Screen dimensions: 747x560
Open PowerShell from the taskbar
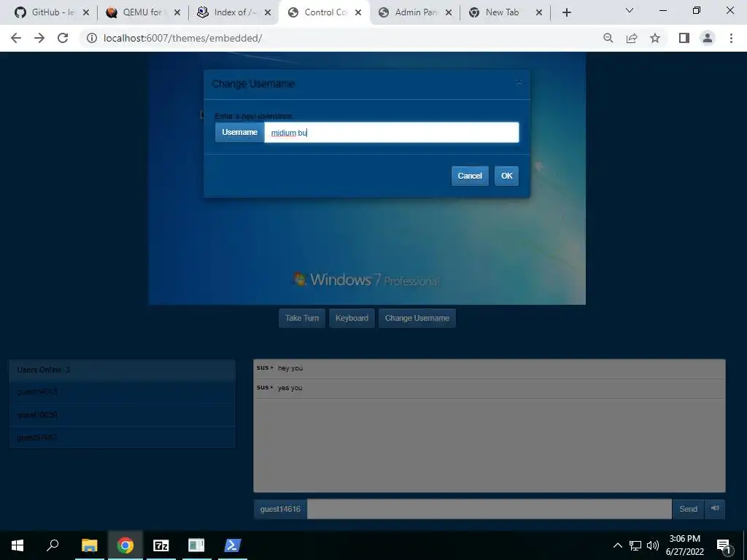233,545
